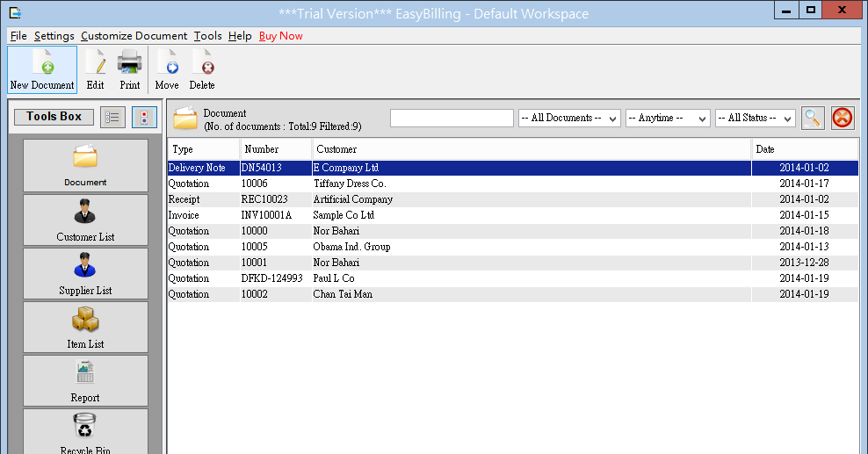Click the Buy Now menu item
Viewport: 868px width, 454px height.
coord(280,36)
